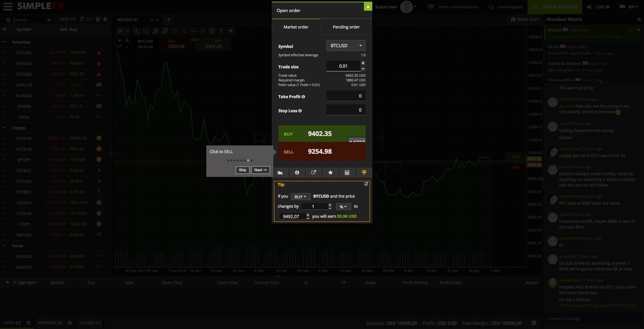Click the CREATE ACCOUNT button
Image resolution: width=644 pixels, height=329 pixels.
click(554, 7)
